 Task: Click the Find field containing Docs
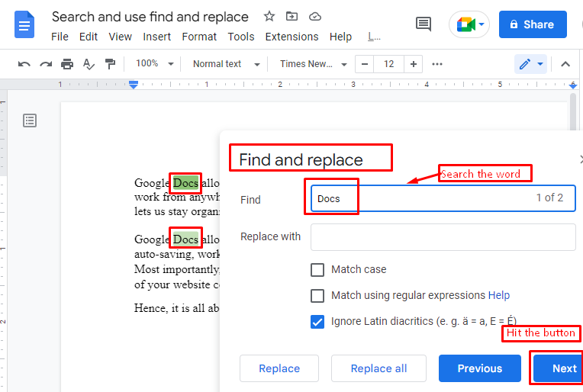coord(443,198)
